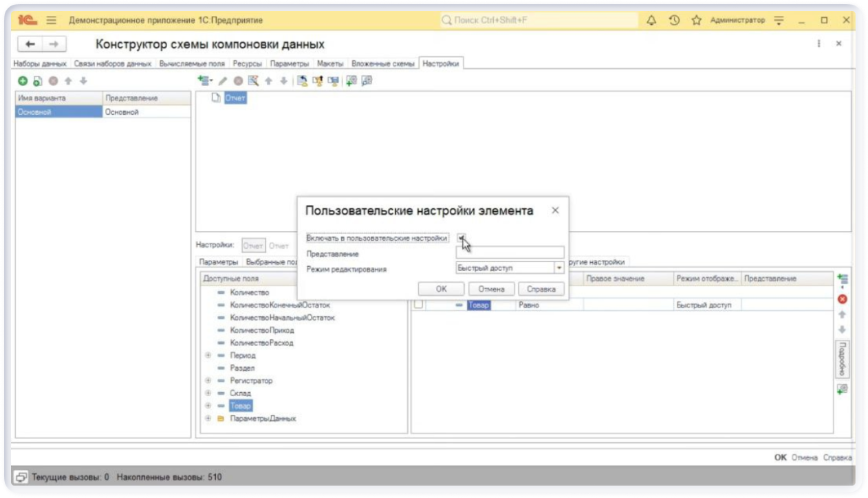Viewport: 868px width, 498px height.
Task: Click pencil edit icon in structure toolbar
Action: (223, 81)
